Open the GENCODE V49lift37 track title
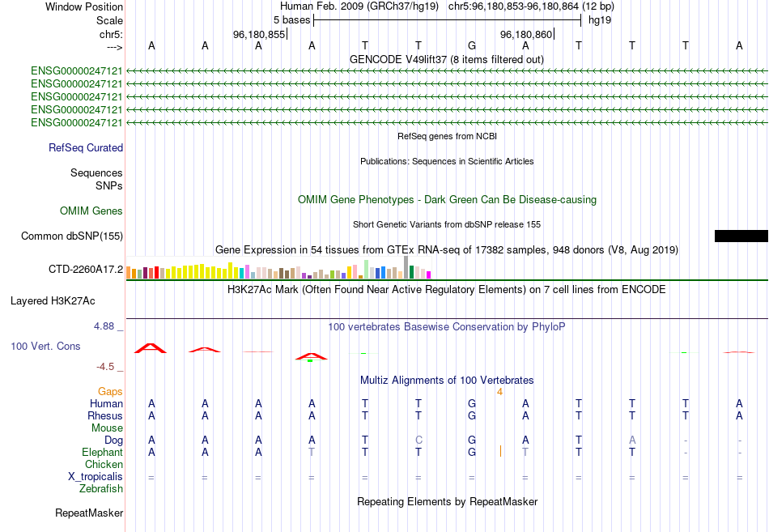The width and height of the screenshot is (769, 532). 446,59
